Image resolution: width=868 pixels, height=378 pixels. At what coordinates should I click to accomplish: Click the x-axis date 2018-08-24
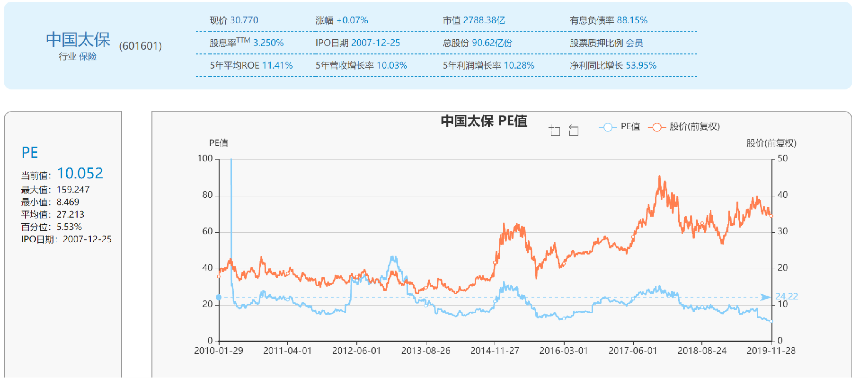[x=702, y=351]
